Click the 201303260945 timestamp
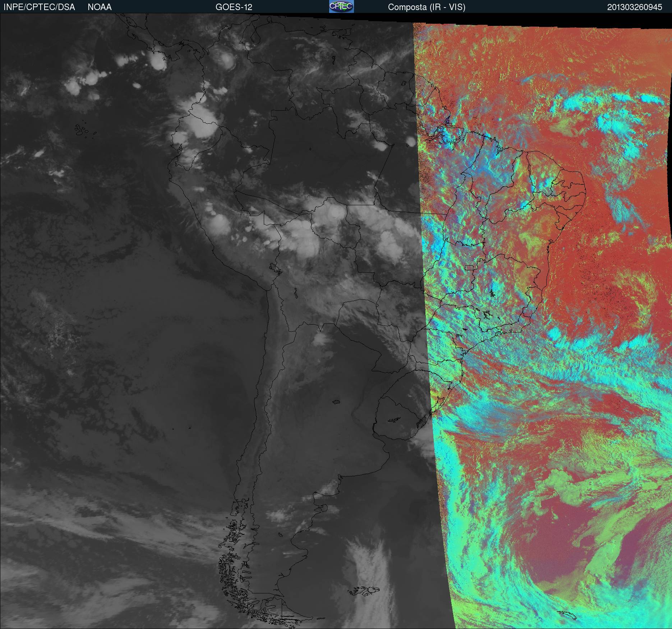 tap(635, 7)
